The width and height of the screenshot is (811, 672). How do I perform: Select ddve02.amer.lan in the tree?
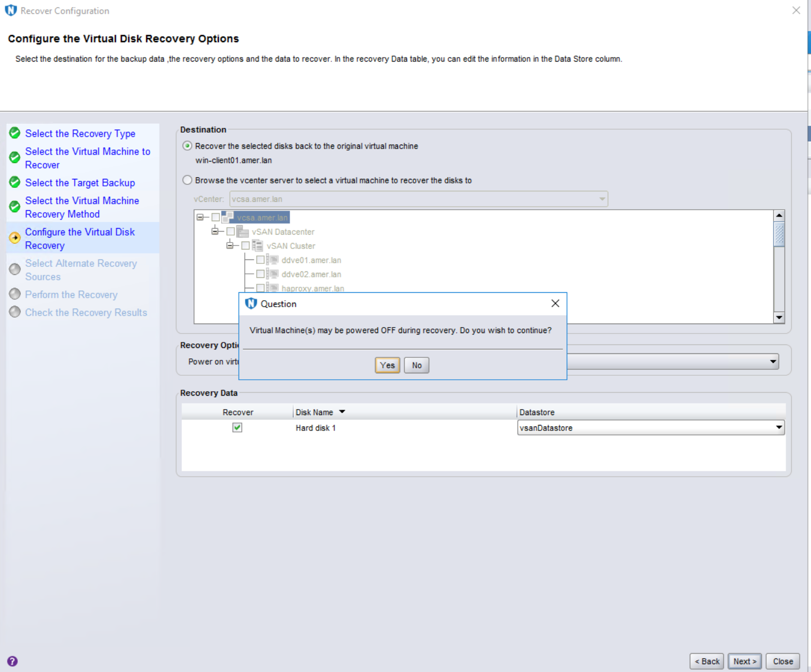click(x=311, y=274)
